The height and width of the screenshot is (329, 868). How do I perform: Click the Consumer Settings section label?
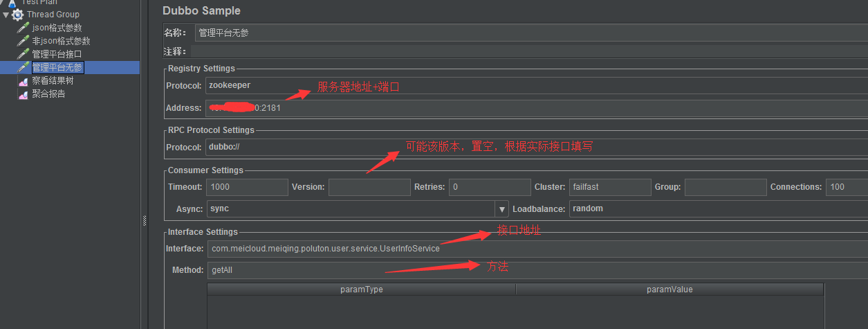point(205,170)
